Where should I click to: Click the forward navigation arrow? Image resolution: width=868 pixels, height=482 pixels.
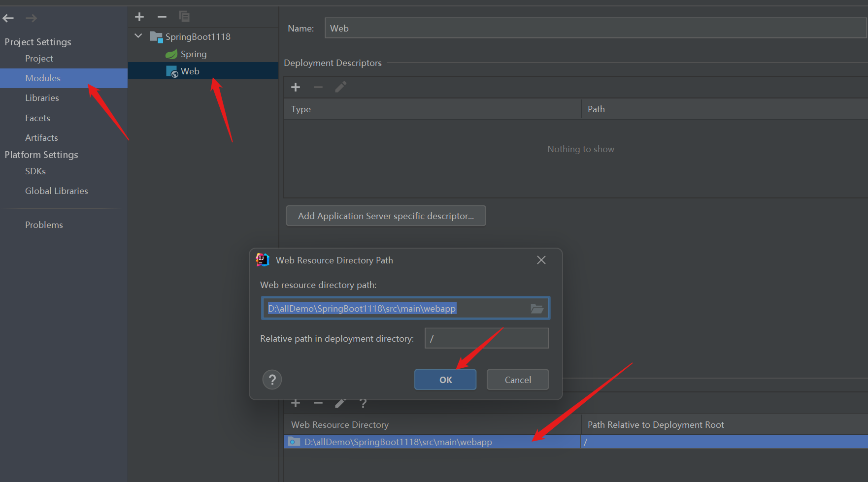coord(31,19)
